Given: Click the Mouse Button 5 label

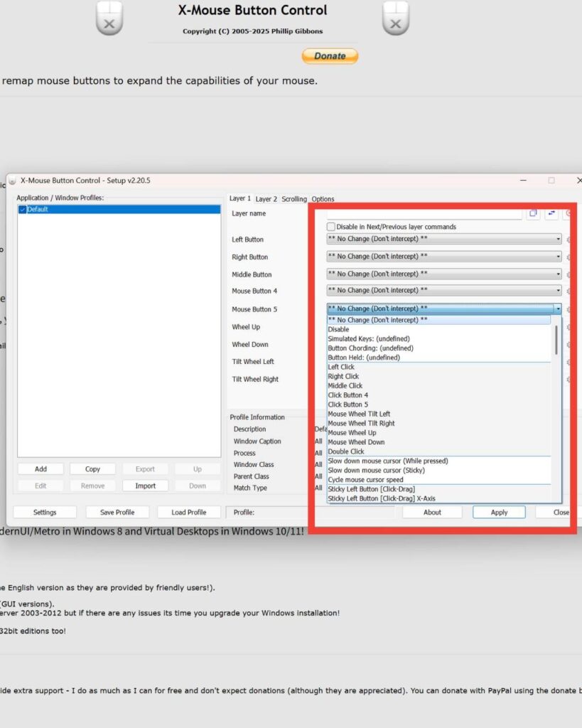Looking at the screenshot, I should (254, 309).
